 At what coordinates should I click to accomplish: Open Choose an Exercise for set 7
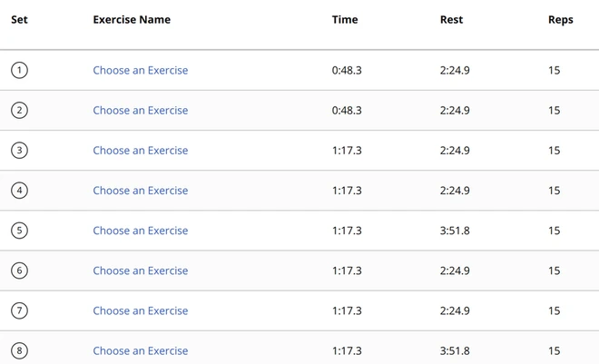coord(141,310)
